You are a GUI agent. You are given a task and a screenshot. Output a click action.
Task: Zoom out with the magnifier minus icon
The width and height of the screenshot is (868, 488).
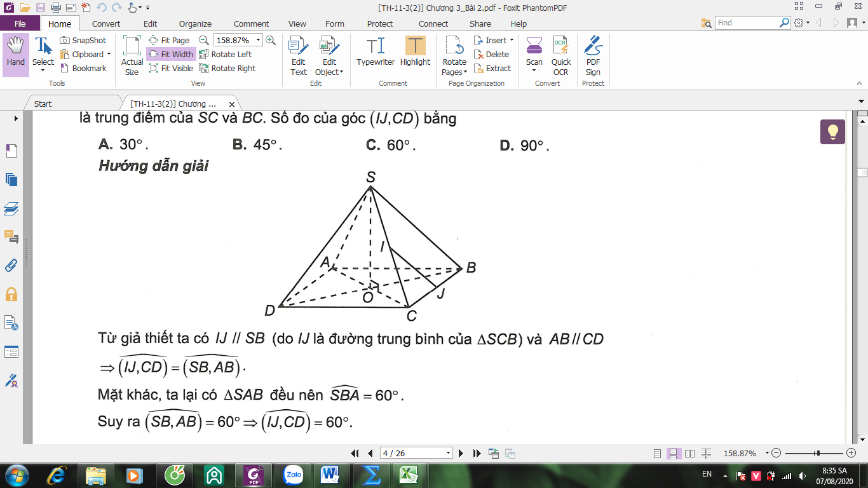tap(204, 40)
